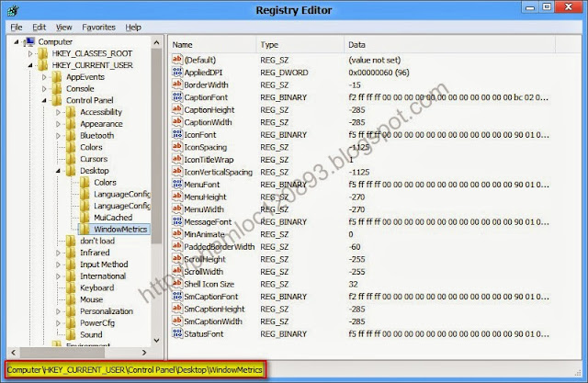
Task: Select the IconSpacing value name
Action: (x=206, y=147)
